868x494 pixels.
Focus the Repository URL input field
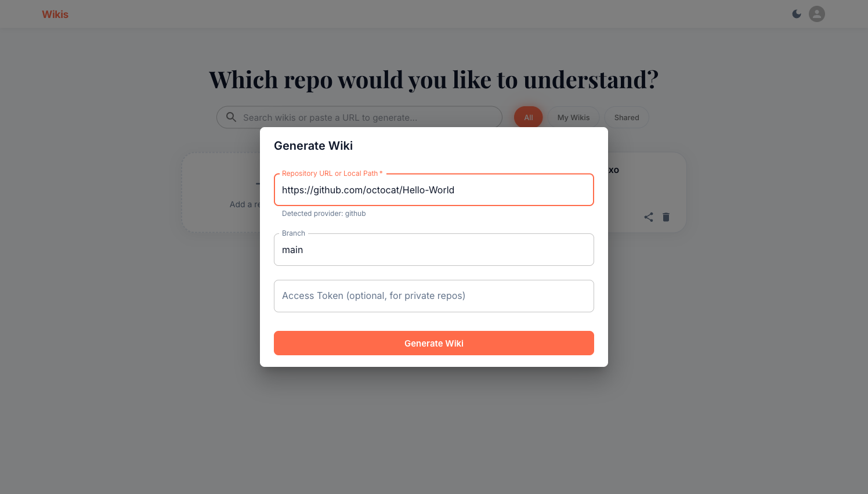click(434, 190)
